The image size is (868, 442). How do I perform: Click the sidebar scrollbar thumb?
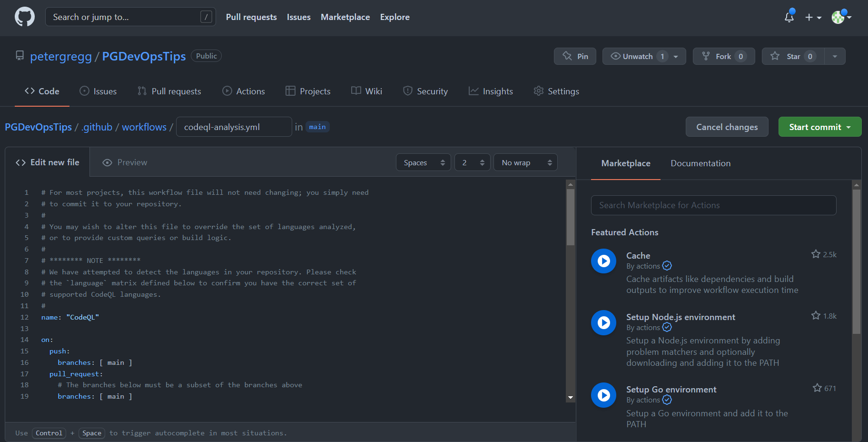pos(857,262)
